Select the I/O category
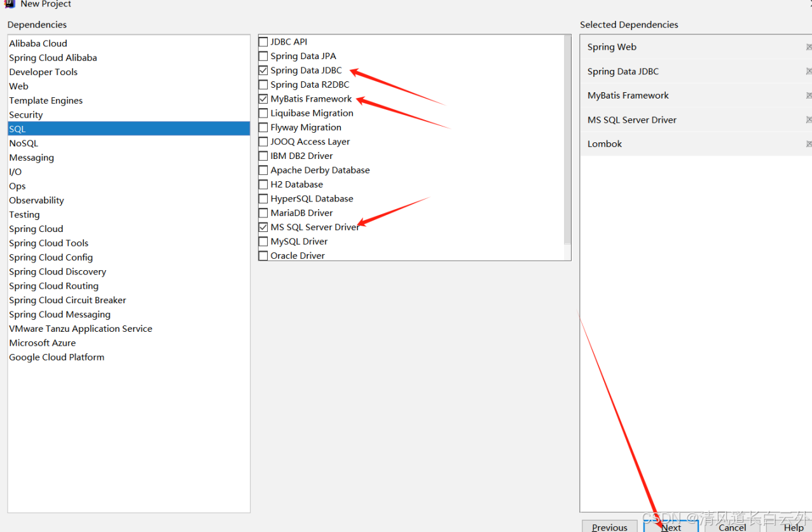 pyautogui.click(x=129, y=172)
